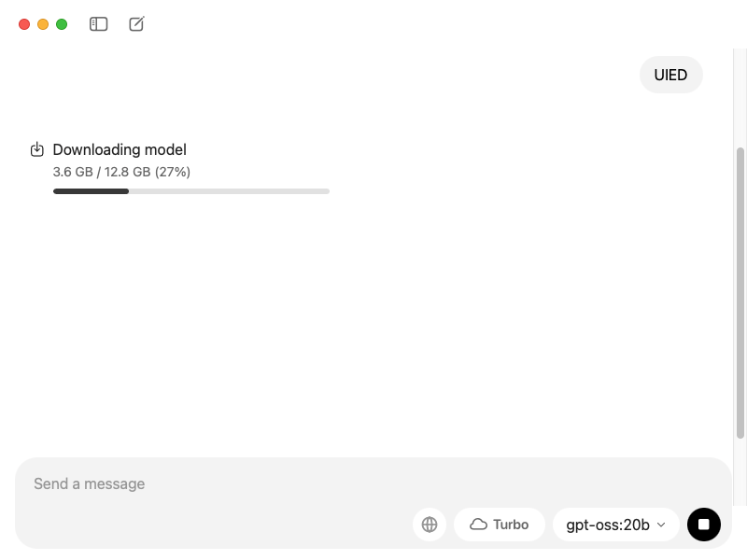
Task: Minimize window using yellow button
Action: (x=43, y=24)
